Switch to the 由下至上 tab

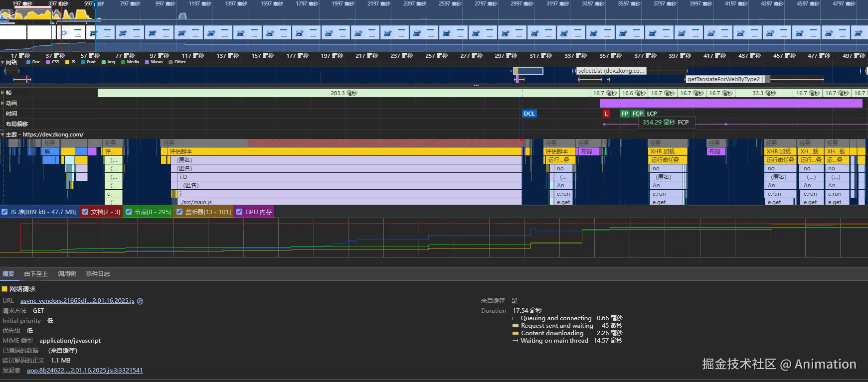coord(36,274)
